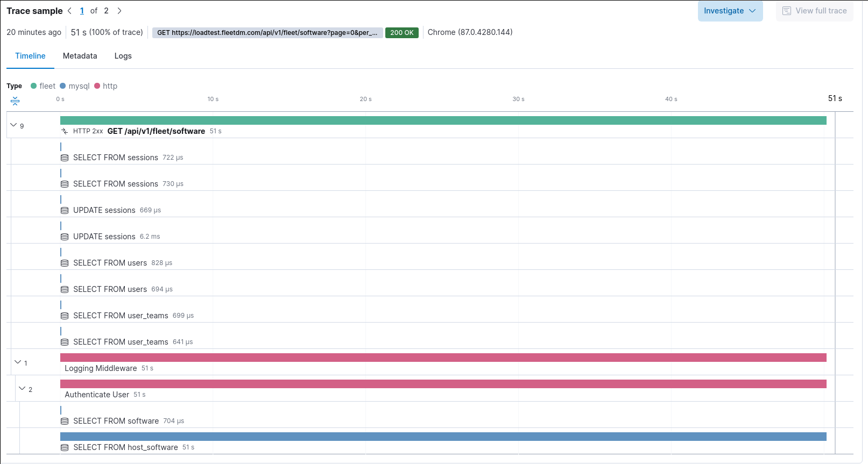
Task: Click the SELECT FROM software span label
Action: (x=116, y=421)
